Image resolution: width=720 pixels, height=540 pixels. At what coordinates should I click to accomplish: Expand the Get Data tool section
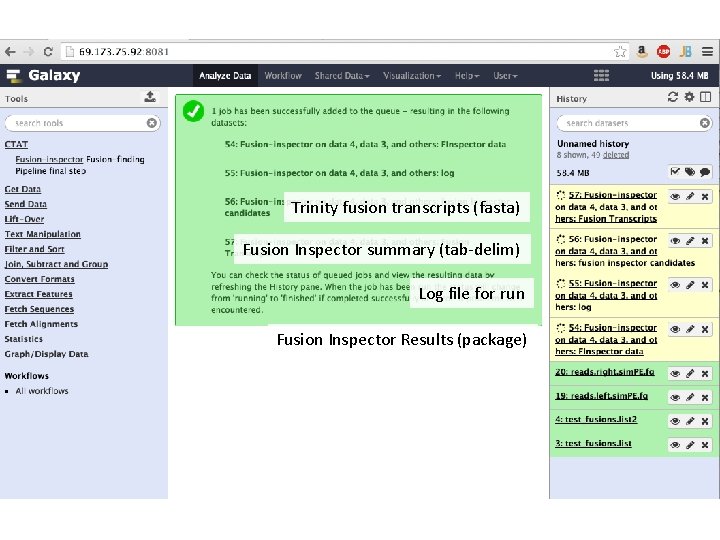point(22,189)
